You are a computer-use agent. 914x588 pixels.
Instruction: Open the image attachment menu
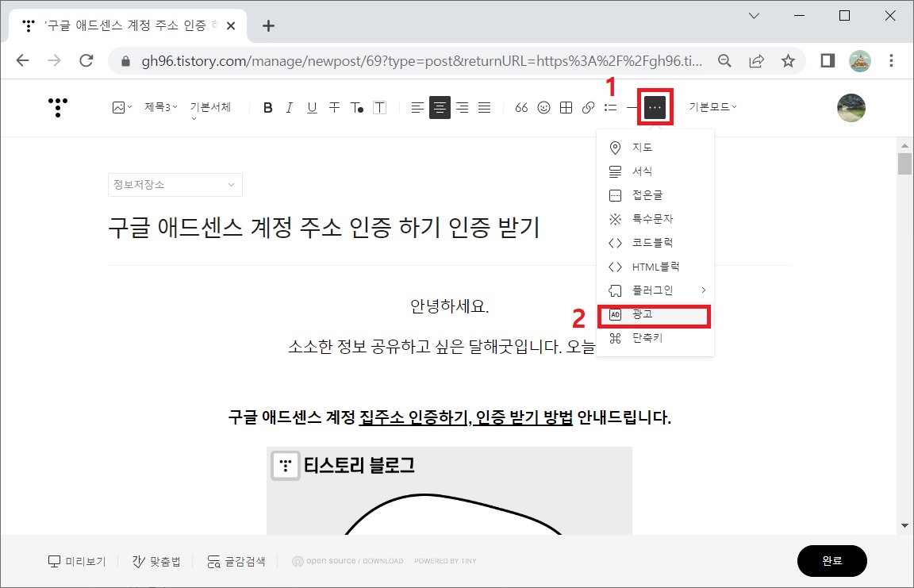click(122, 107)
